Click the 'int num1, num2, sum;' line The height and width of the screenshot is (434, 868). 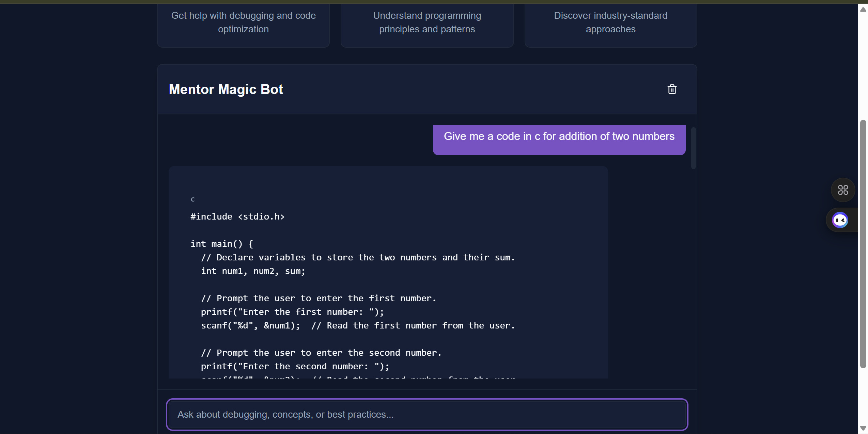[253, 271]
